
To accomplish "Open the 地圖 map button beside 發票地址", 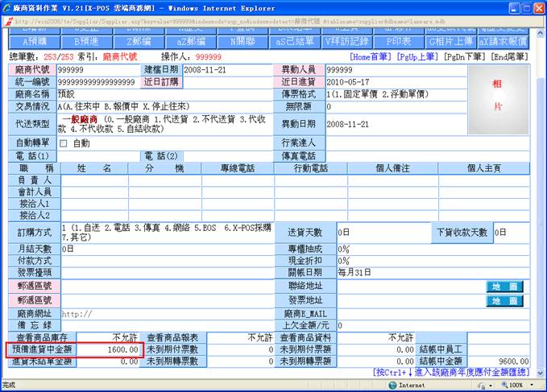I will [x=504, y=300].
